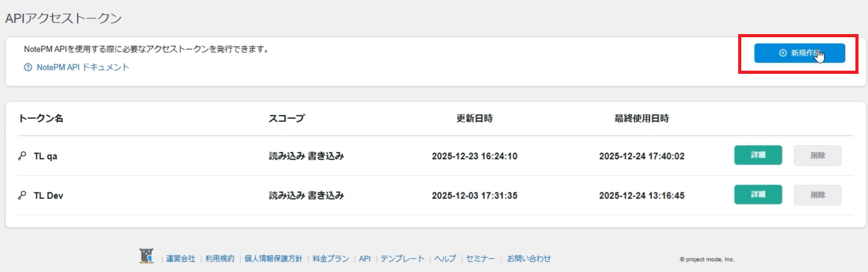The height and width of the screenshot is (272, 868).
Task: Click the スコープ column header
Action: click(287, 118)
